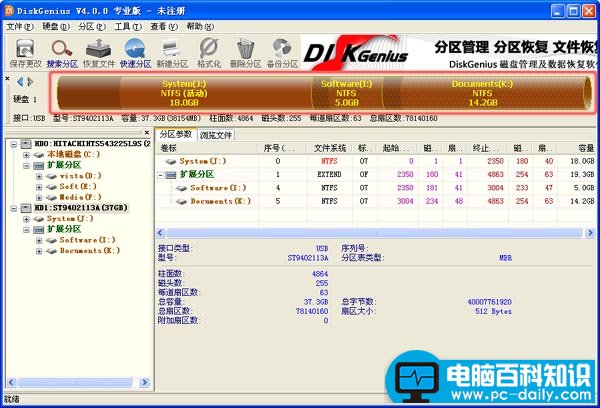Viewport: 600px width, 408px height.
Task: Select the 格式化 format toolbar icon
Action: pyautogui.click(x=209, y=53)
